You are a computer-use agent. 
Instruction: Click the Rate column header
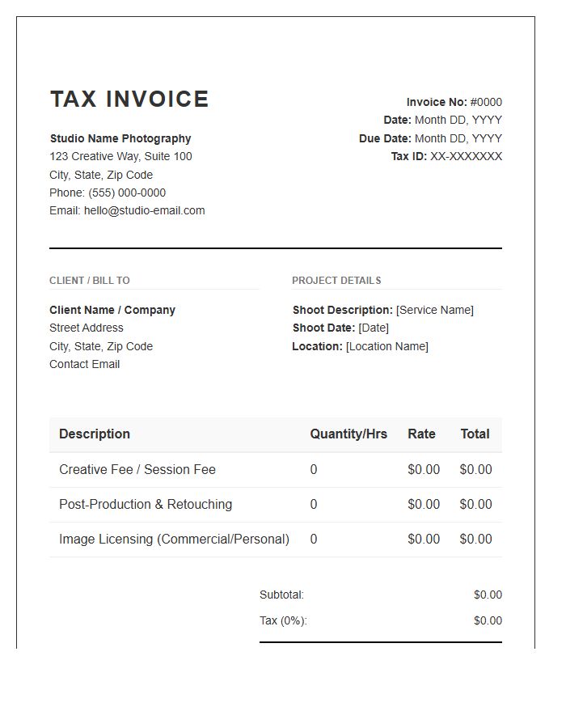(x=421, y=434)
